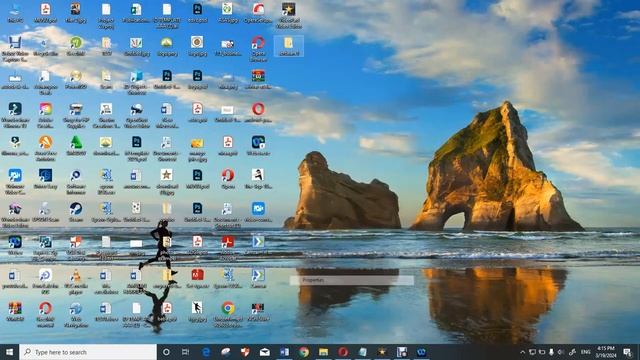
Task: Click the gold star app on the taskbar
Action: (x=382, y=352)
